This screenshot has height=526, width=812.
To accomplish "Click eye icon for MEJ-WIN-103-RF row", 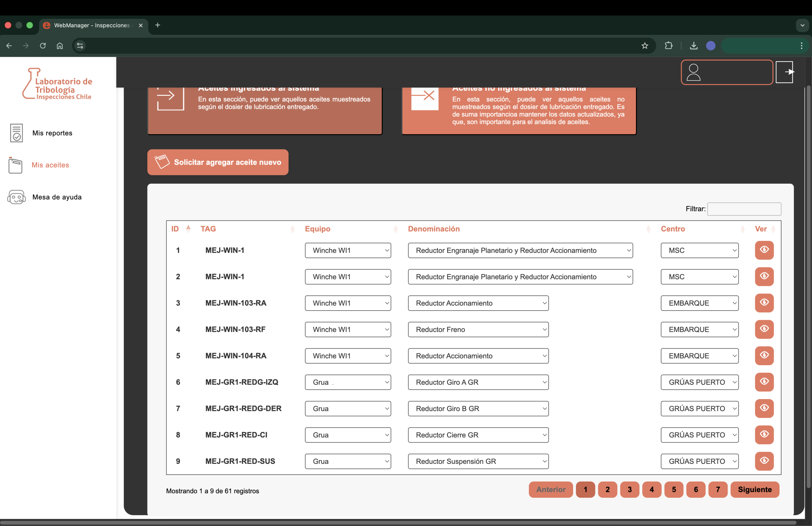I will (x=764, y=329).
